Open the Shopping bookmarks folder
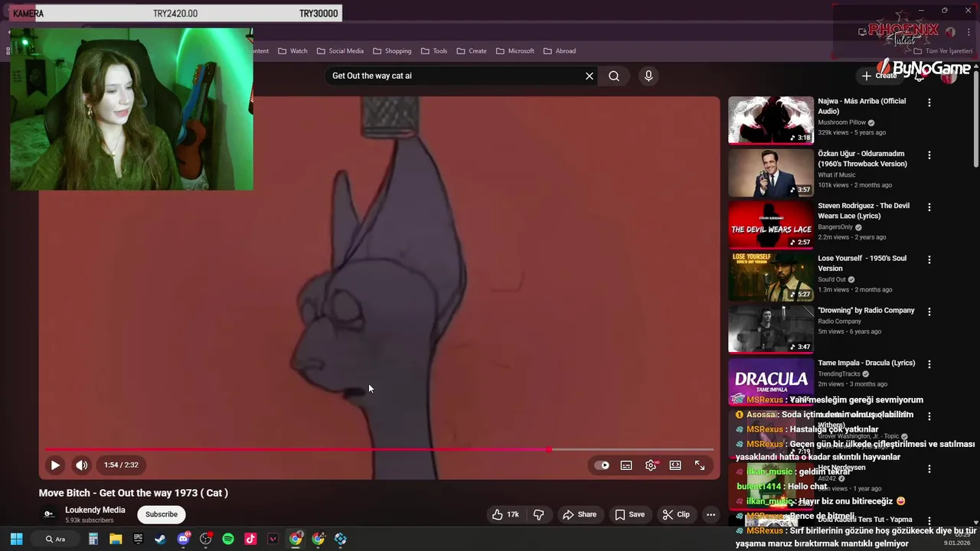Screen dimensions: 980x551 [392, 51]
